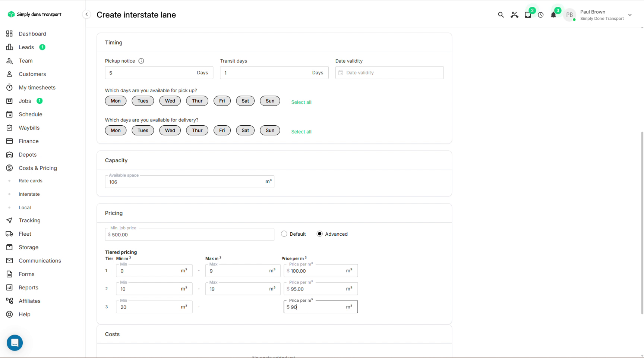The height and width of the screenshot is (358, 644).
Task: Open Jobs in the sidebar
Action: (x=25, y=101)
